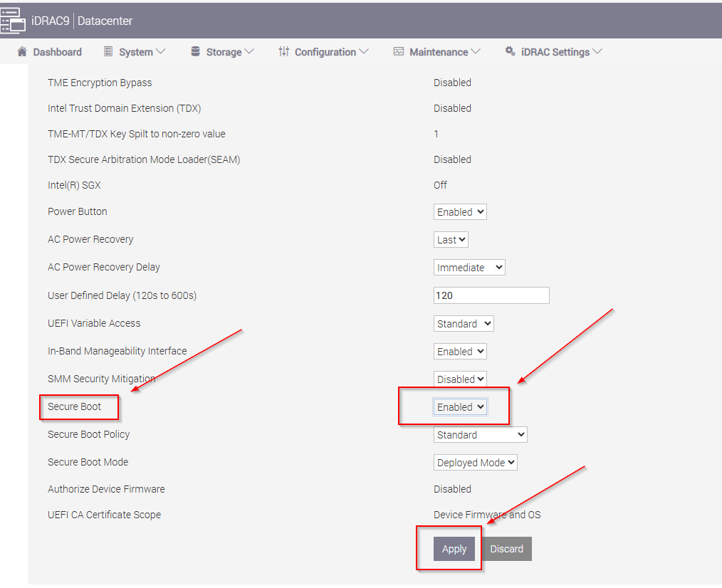Click the User Defined Delay input field
Image resolution: width=722 pixels, height=588 pixels.
tap(491, 295)
